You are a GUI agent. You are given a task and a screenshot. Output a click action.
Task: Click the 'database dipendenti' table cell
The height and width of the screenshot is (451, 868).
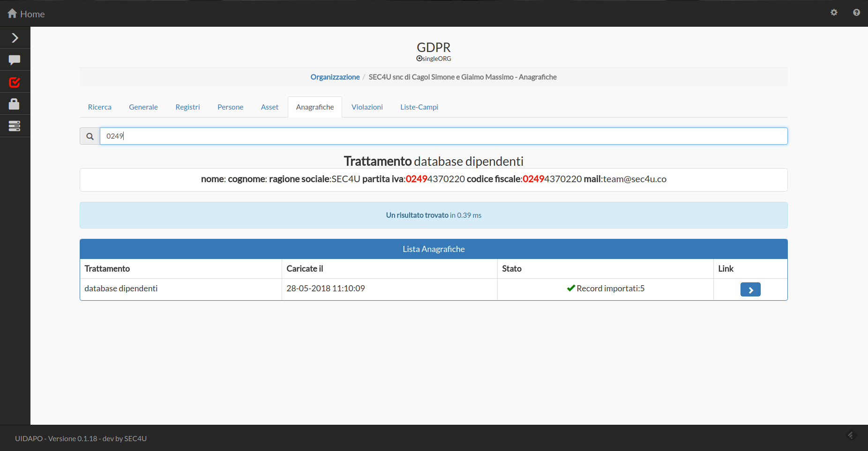181,289
